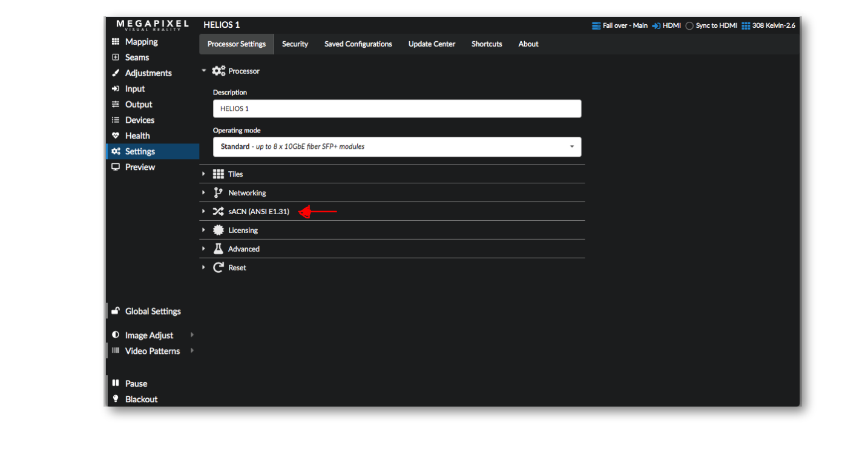Image resolution: width=868 pixels, height=458 pixels.
Task: Click the Licensing section label
Action: (x=243, y=231)
